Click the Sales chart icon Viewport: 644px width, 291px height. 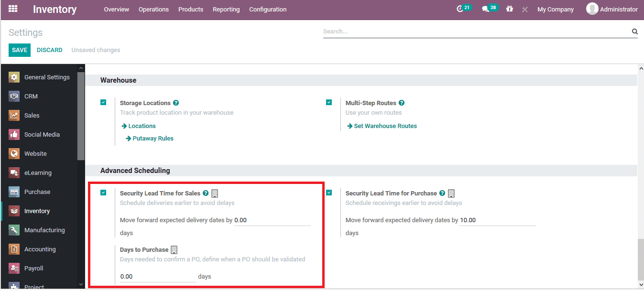(14, 115)
